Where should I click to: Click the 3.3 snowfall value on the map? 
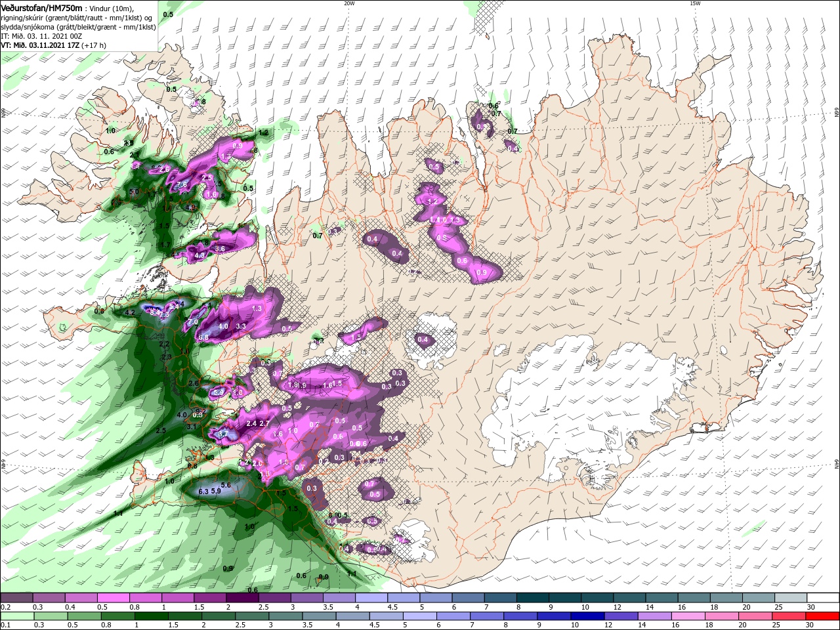240,326
